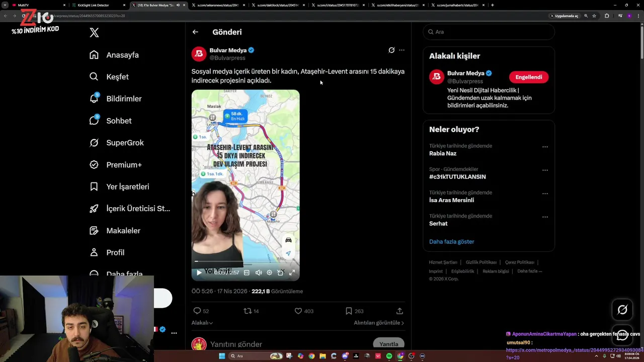Click Bulvar Medya avatar in post
The height and width of the screenshot is (362, 644).
click(199, 54)
